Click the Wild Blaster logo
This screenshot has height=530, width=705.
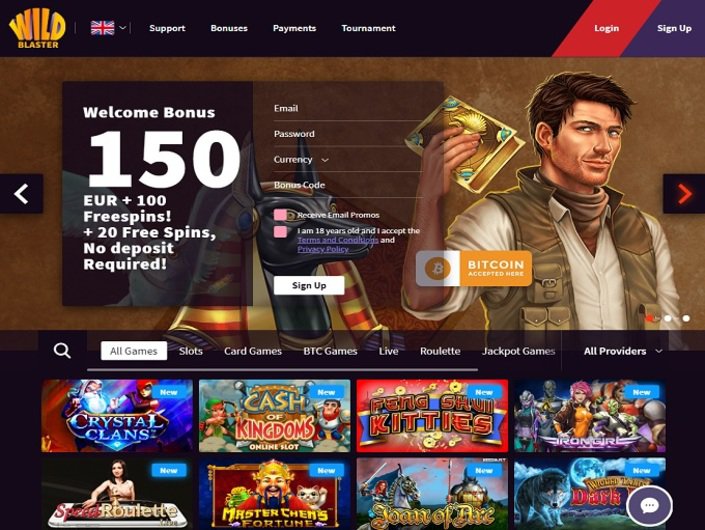tap(37, 28)
